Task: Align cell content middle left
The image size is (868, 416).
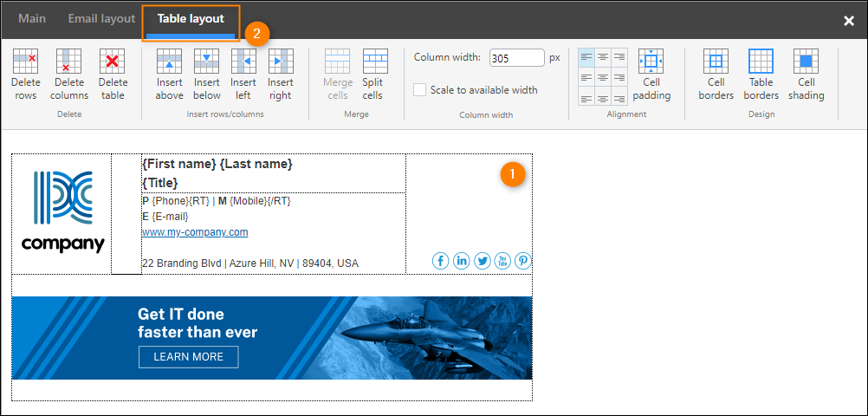Action: 586,77
